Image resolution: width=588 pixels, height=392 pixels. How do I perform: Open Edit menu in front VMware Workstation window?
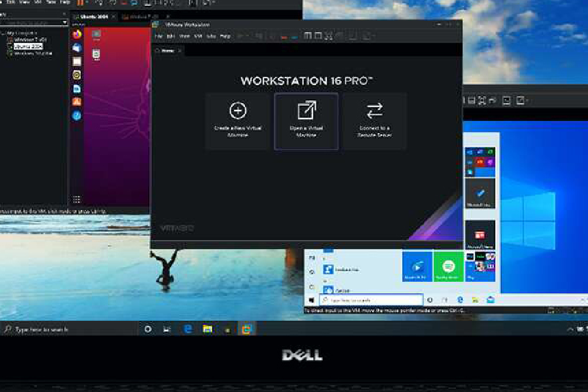(171, 36)
